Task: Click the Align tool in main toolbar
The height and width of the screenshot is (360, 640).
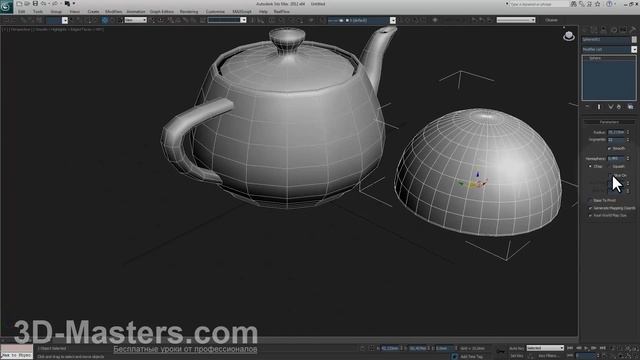Action: coord(260,20)
